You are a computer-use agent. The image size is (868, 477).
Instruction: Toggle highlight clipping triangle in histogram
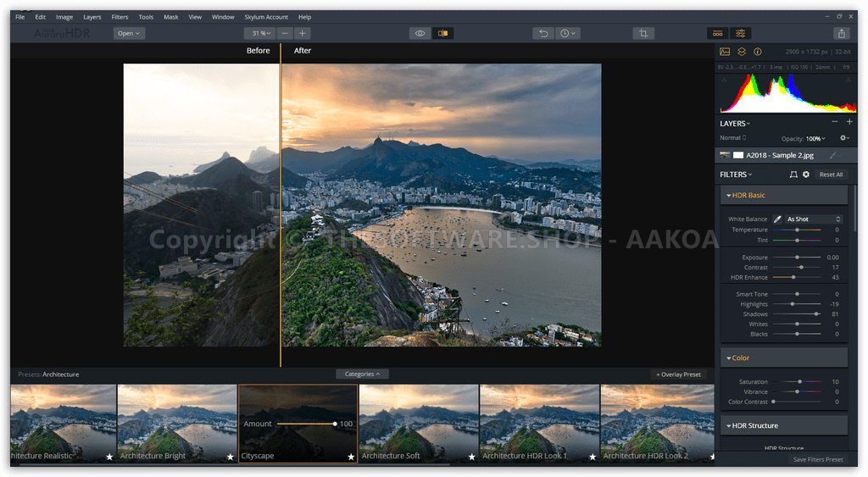click(x=848, y=80)
